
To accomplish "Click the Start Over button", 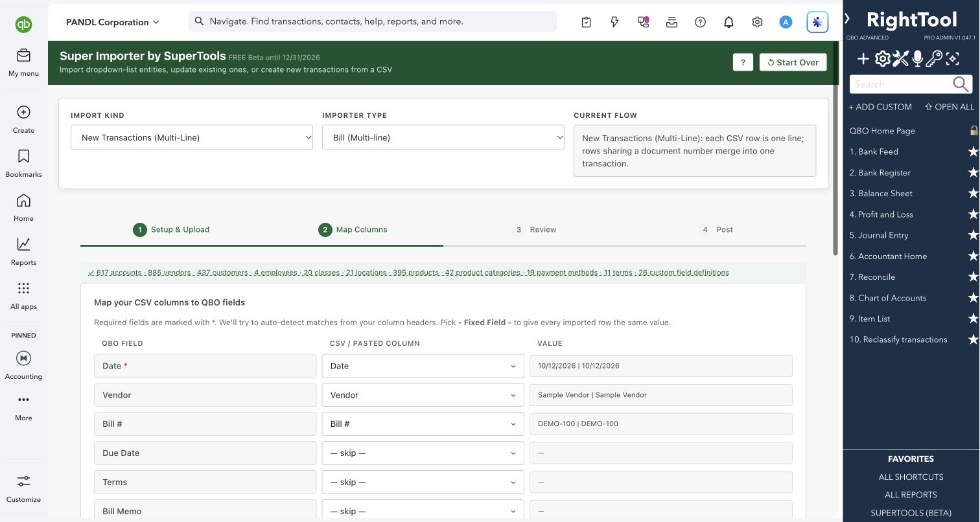I will point(793,62).
